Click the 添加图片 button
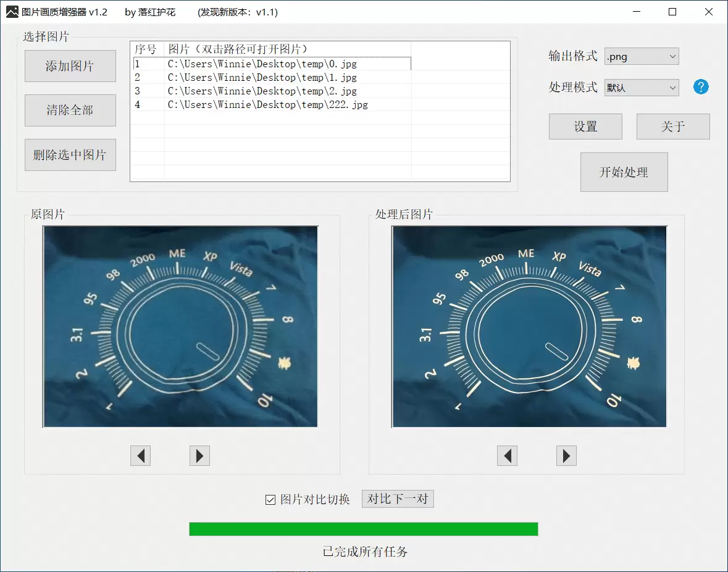Image resolution: width=728 pixels, height=572 pixels. point(70,66)
